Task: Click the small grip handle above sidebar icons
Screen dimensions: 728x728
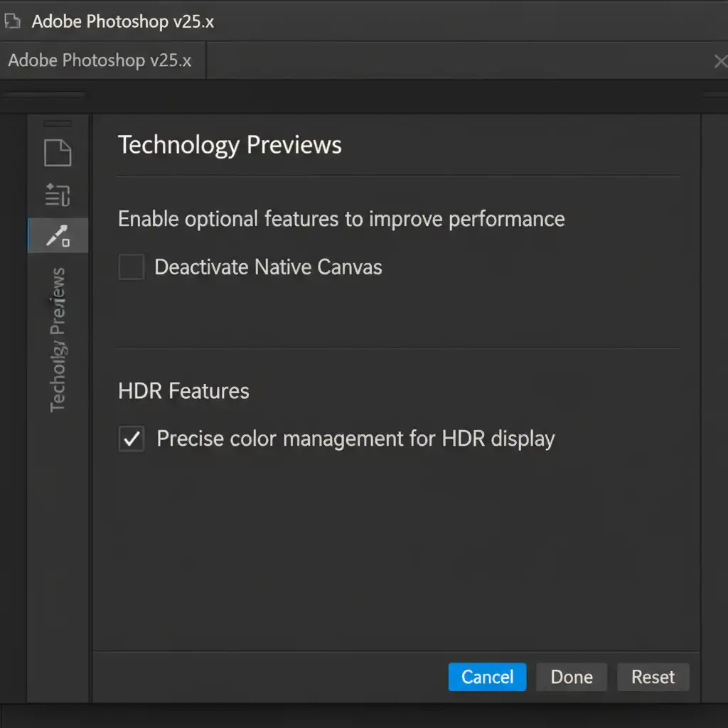Action: coord(58,124)
